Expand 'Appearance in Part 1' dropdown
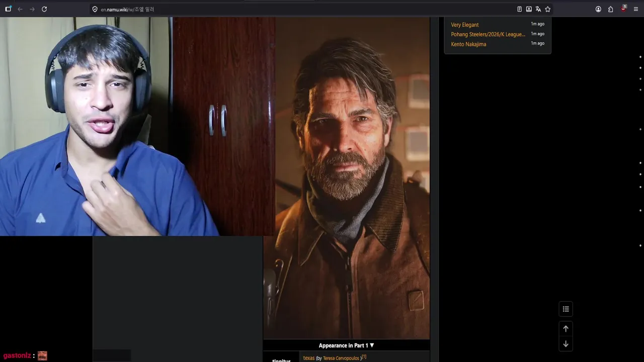 tap(346, 345)
